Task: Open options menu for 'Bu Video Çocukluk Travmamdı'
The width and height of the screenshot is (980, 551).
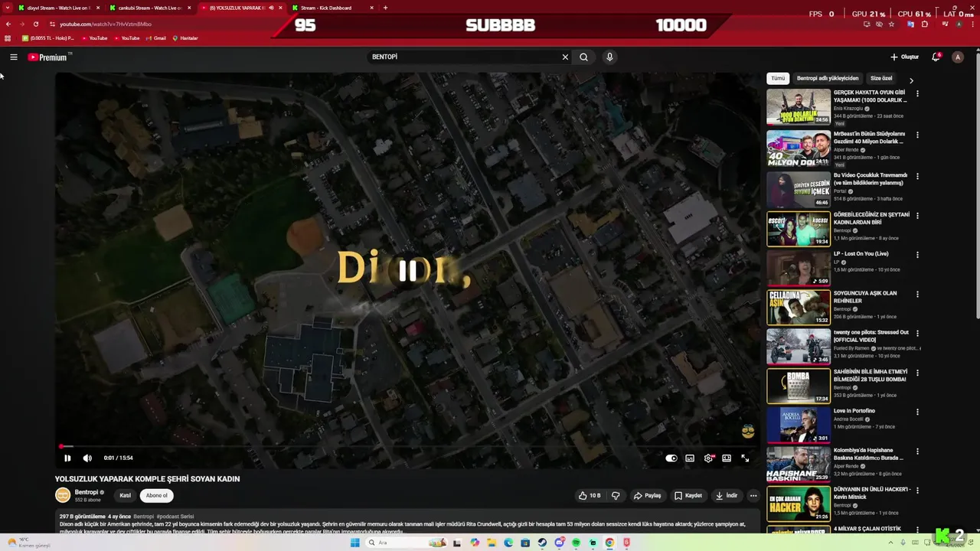Action: point(917,176)
